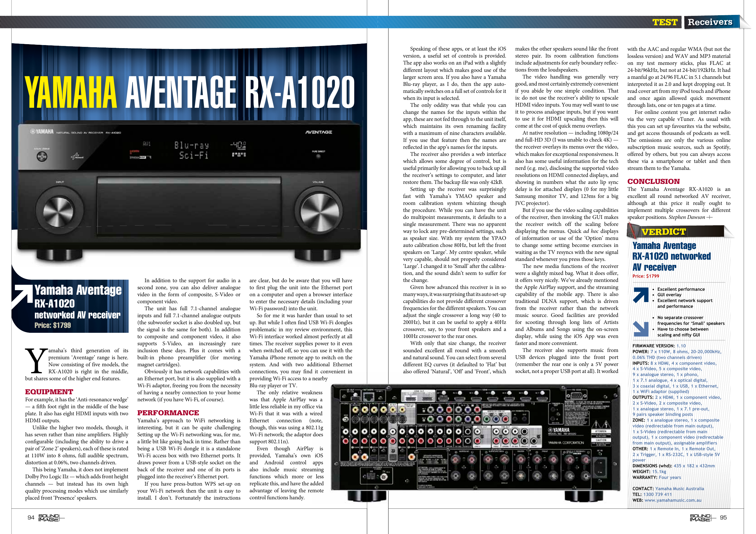Click the 'PERFORMANCE' section heading
This screenshot has width=756, height=534.
pyautogui.click(x=168, y=413)
